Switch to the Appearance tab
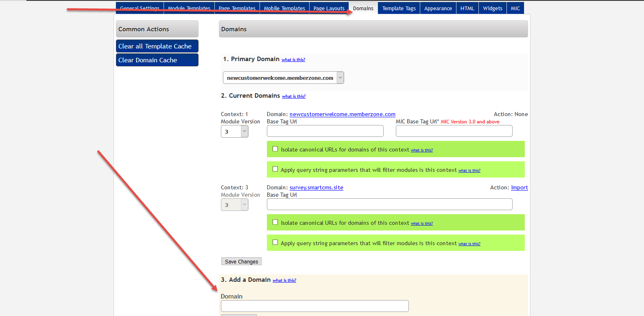The image size is (644, 316). coord(438,8)
